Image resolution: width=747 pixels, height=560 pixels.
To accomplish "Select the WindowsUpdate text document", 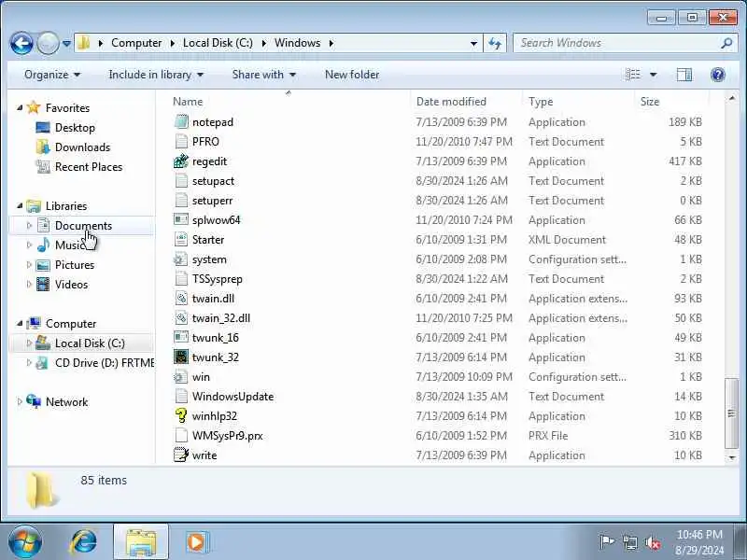I will pos(233,396).
